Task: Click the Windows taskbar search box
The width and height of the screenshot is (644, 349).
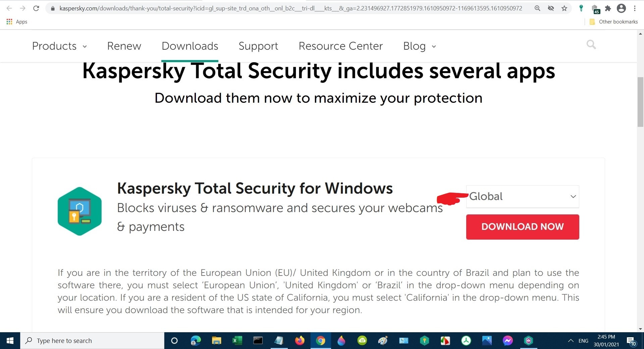Action: pos(92,341)
